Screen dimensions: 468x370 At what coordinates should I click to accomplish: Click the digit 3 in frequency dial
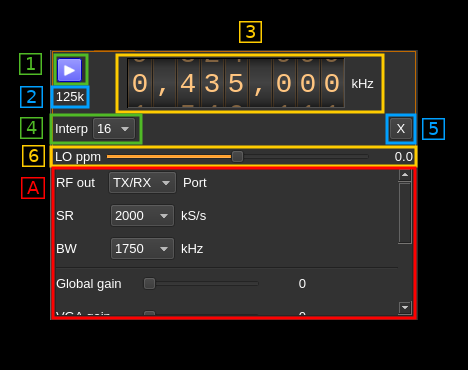point(212,83)
